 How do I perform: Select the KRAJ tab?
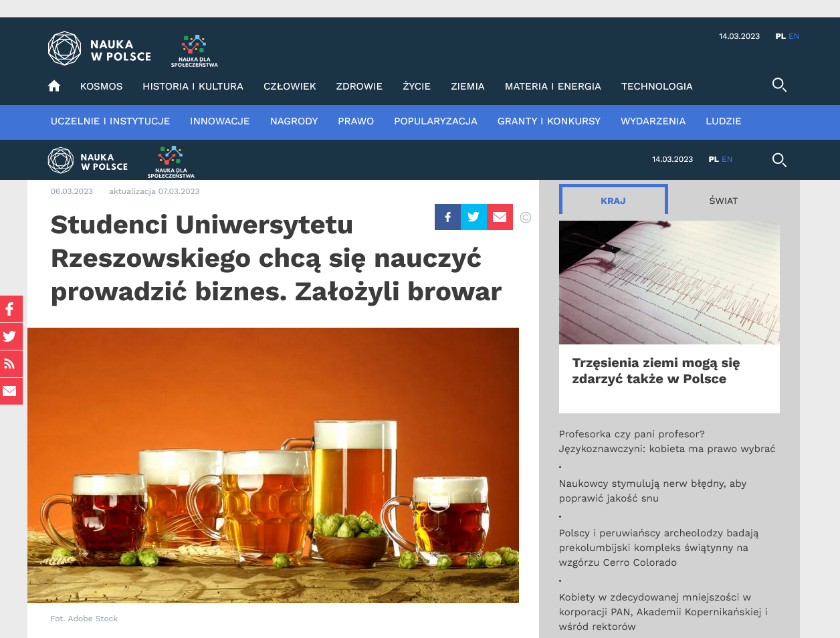pos(613,201)
